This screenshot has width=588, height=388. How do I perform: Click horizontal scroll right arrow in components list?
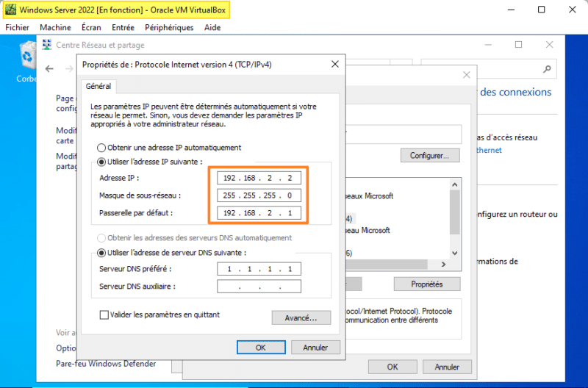[x=444, y=265]
